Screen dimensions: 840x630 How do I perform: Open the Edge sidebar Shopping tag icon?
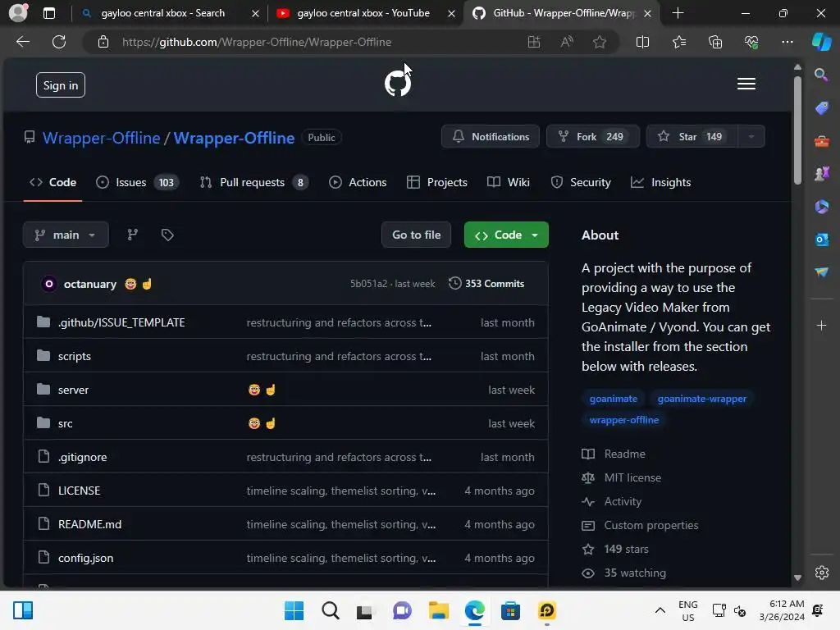pos(821,107)
